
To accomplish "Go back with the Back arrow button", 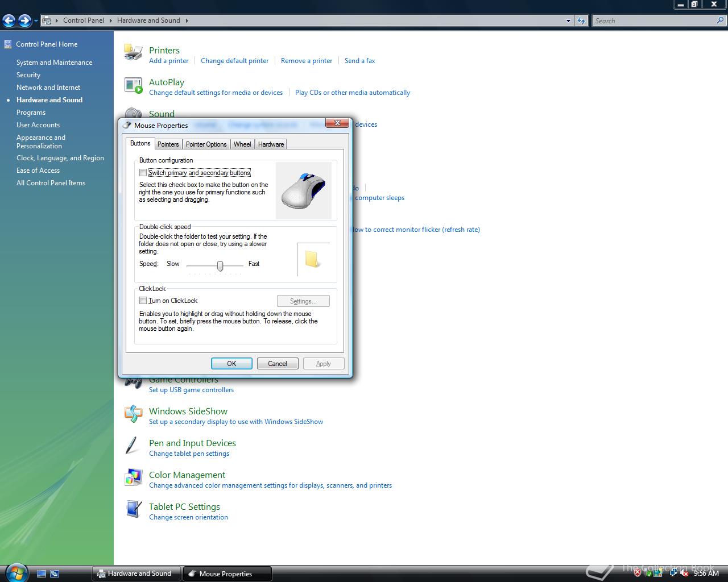I will click(9, 21).
